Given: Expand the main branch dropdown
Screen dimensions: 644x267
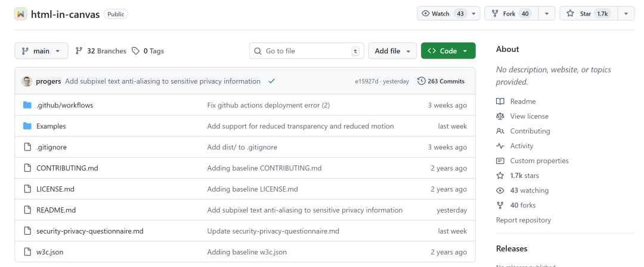Looking at the screenshot, I should click(x=41, y=51).
